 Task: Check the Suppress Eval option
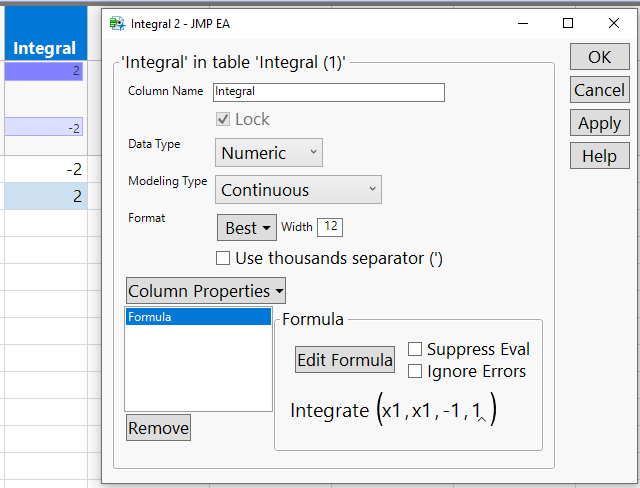pyautogui.click(x=415, y=349)
